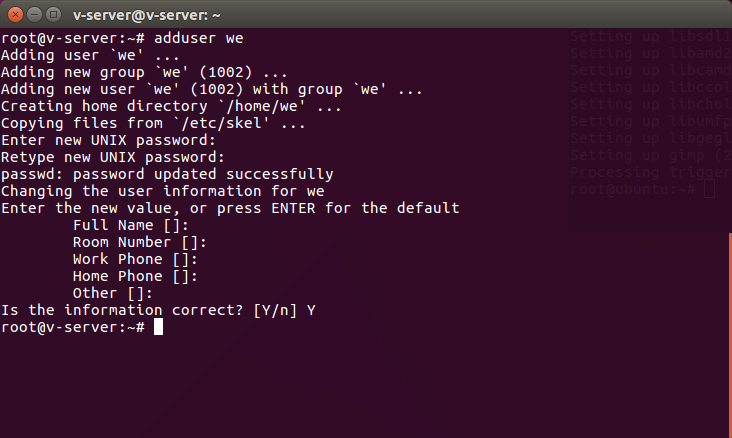Click the 'Copying files from /etc/skel' line
The width and height of the screenshot is (732, 438).
(x=153, y=123)
